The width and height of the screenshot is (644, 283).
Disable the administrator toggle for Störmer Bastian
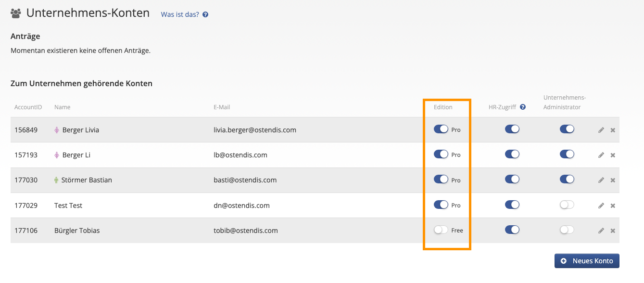pyautogui.click(x=567, y=180)
